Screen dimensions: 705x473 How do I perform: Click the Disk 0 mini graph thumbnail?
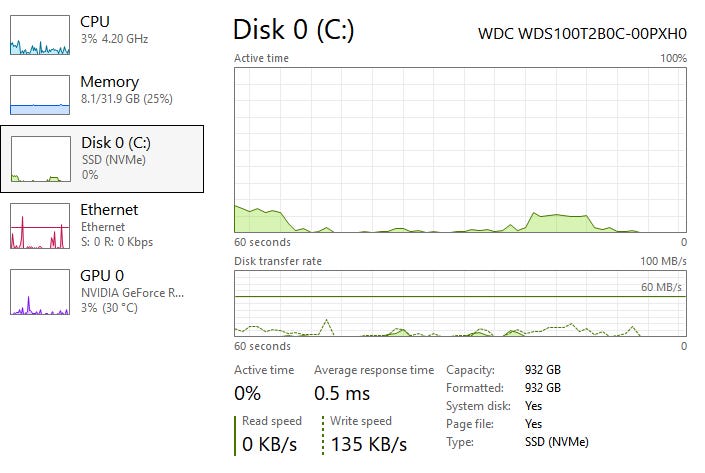(40, 160)
